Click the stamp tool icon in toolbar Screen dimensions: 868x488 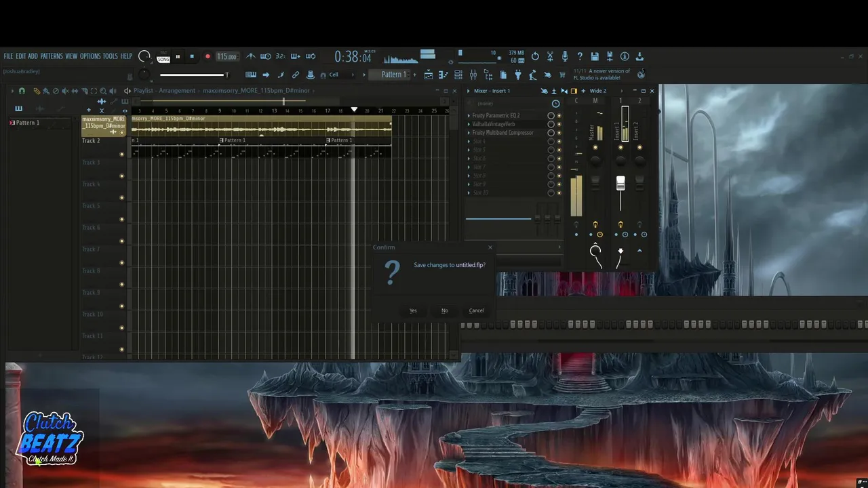(x=311, y=75)
